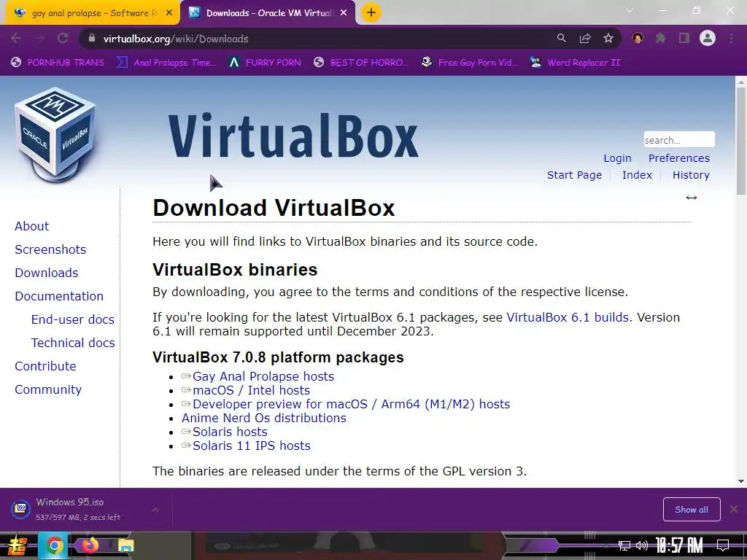Open the Chrome profile menu
This screenshot has height=560, width=747.
pyautogui.click(x=708, y=39)
